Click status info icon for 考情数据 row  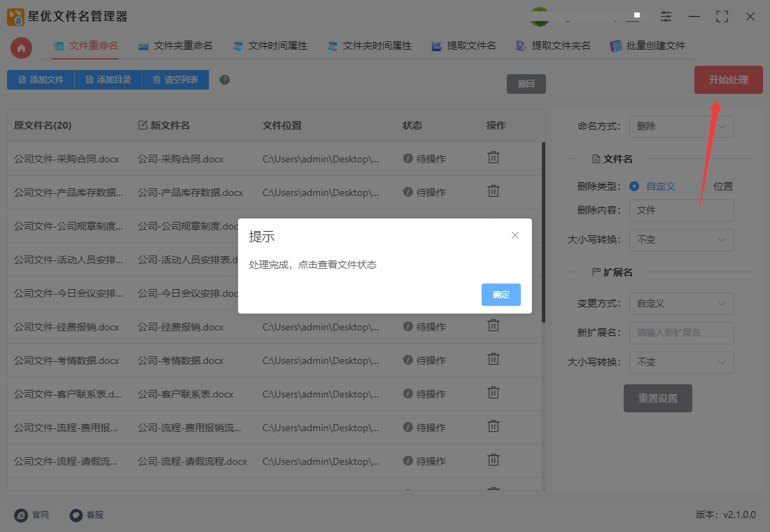(x=407, y=360)
